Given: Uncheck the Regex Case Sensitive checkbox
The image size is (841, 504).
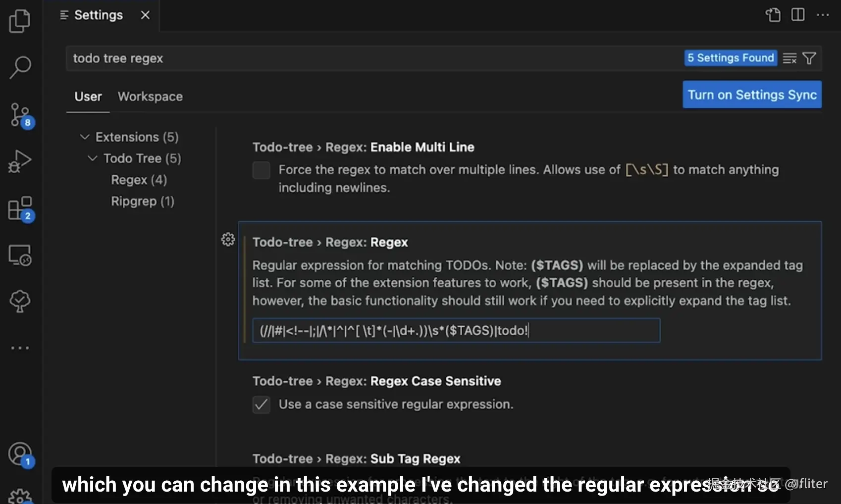Looking at the screenshot, I should coord(262,404).
